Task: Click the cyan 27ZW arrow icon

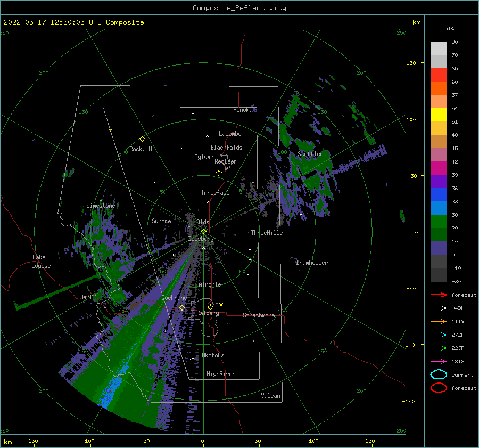Action: coord(439,335)
